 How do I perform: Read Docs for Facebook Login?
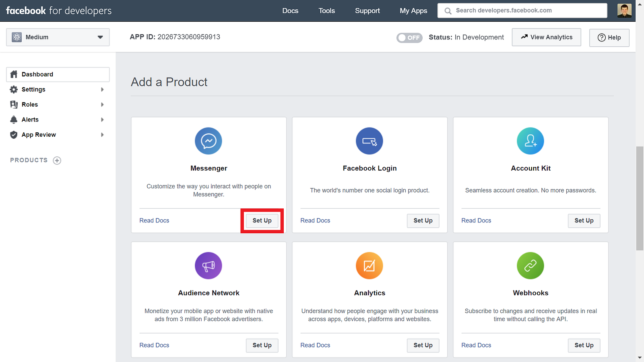pyautogui.click(x=315, y=220)
